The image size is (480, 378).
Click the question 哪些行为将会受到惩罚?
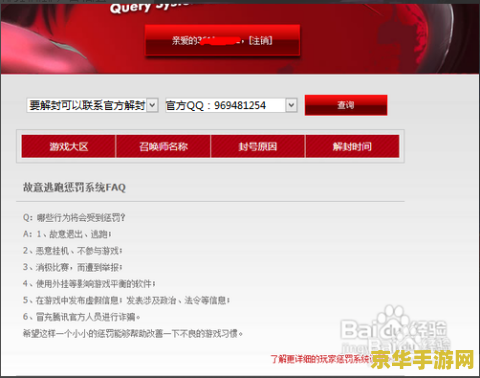coord(81,218)
